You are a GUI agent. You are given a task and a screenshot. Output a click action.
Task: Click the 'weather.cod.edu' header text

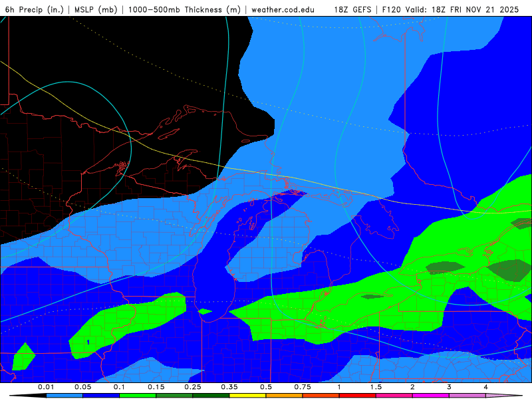coord(283,9)
